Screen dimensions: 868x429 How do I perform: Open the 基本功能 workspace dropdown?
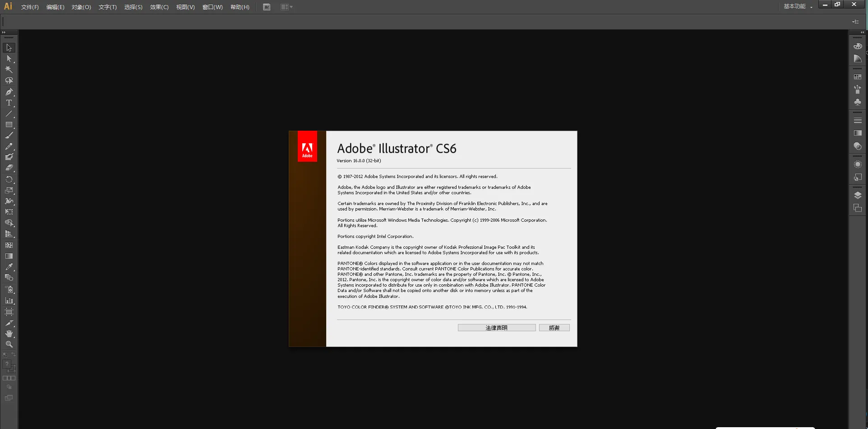[x=798, y=6]
